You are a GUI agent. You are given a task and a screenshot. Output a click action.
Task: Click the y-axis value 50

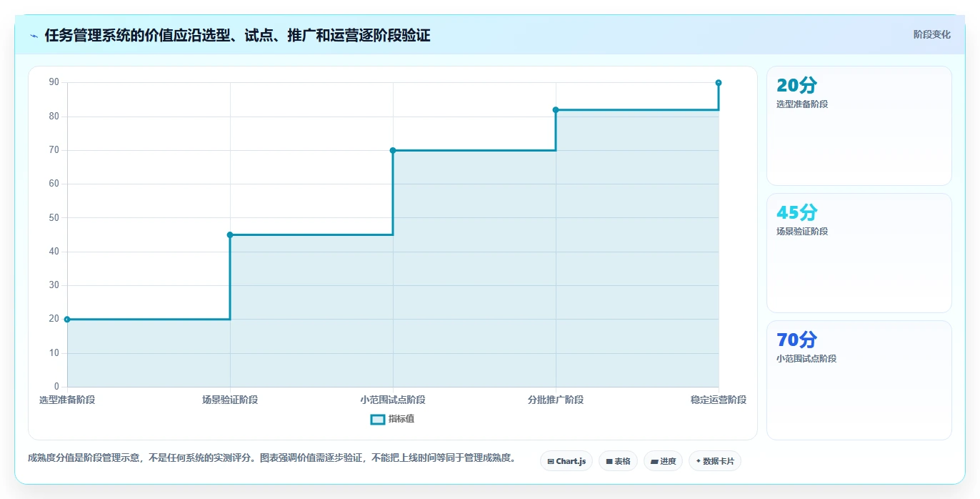[54, 217]
